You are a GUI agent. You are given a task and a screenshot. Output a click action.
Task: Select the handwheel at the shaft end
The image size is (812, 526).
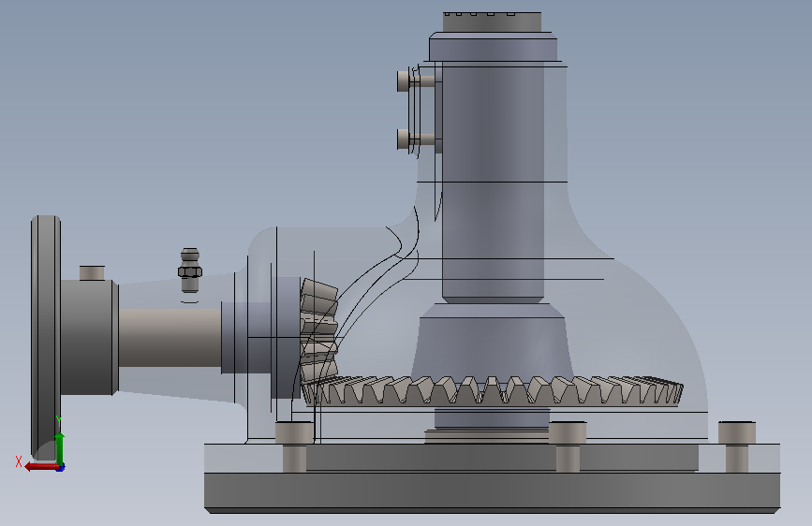coord(46,338)
